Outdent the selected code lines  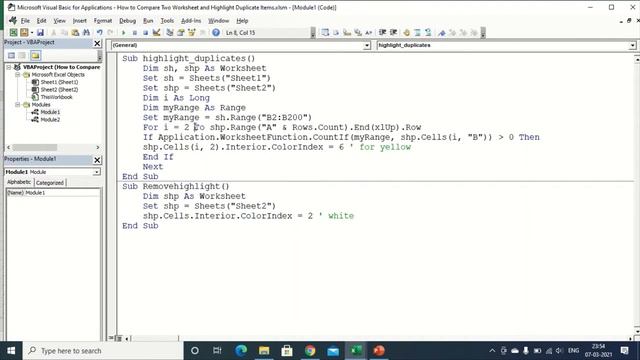click(393, 33)
